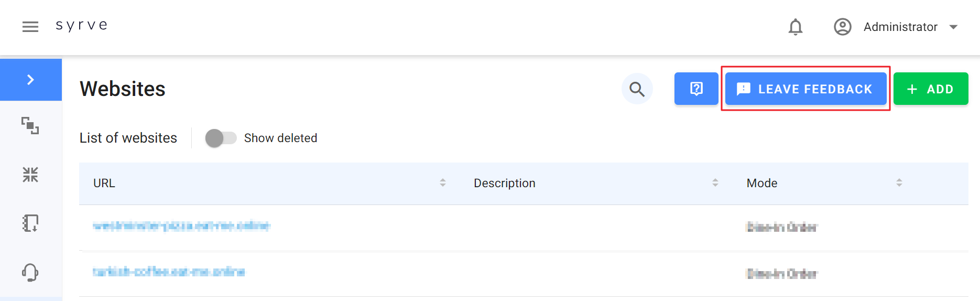
Task: Expand the Administrator account dropdown arrow
Action: point(954,27)
